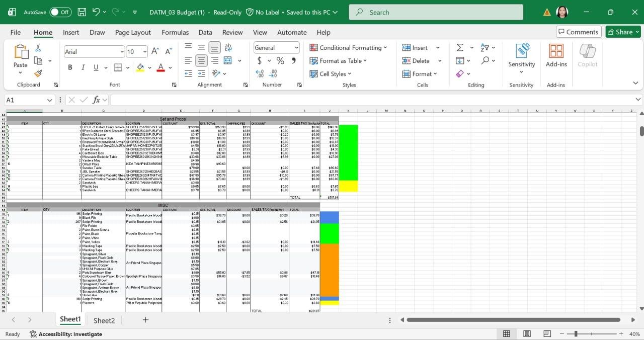Click the Insert Function fx icon
Image resolution: width=644 pixels, height=340 pixels.
96,100
